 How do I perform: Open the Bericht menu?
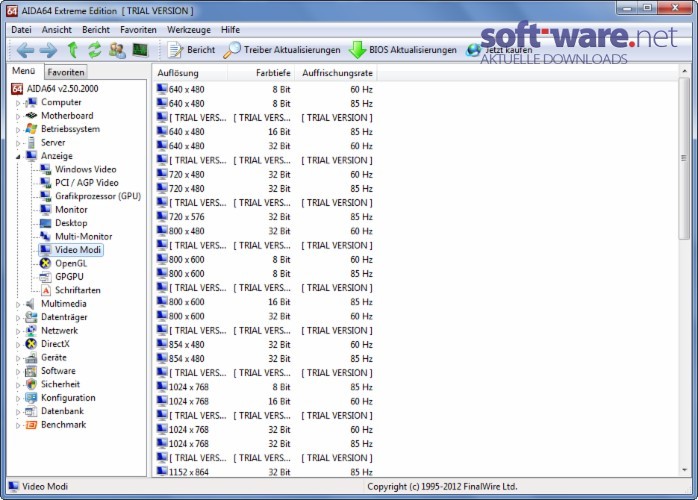click(x=96, y=30)
